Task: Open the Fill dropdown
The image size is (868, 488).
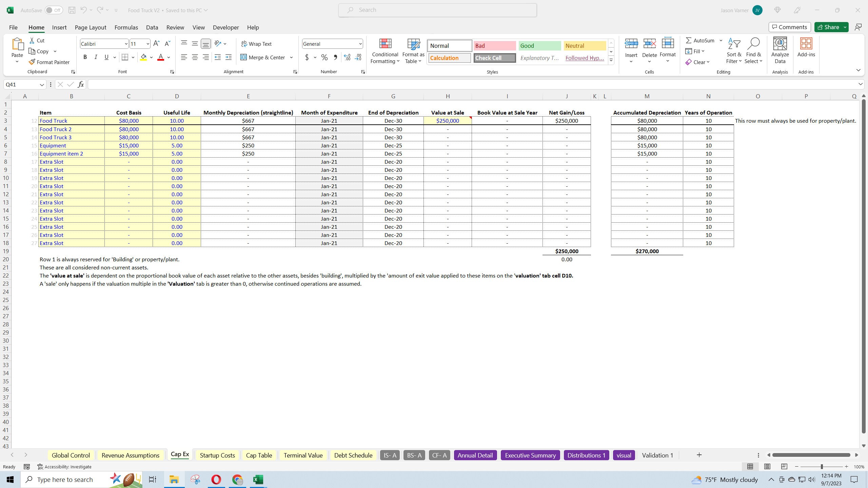Action: point(695,51)
